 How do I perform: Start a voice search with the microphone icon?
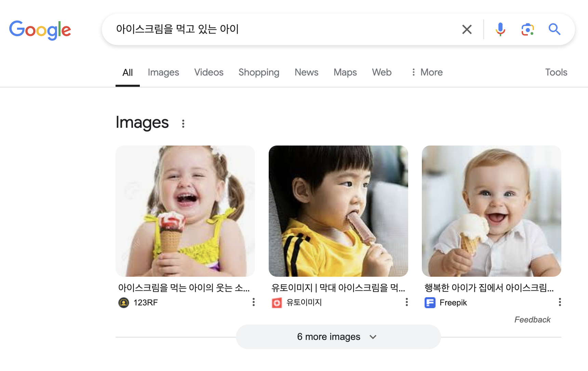click(x=500, y=29)
